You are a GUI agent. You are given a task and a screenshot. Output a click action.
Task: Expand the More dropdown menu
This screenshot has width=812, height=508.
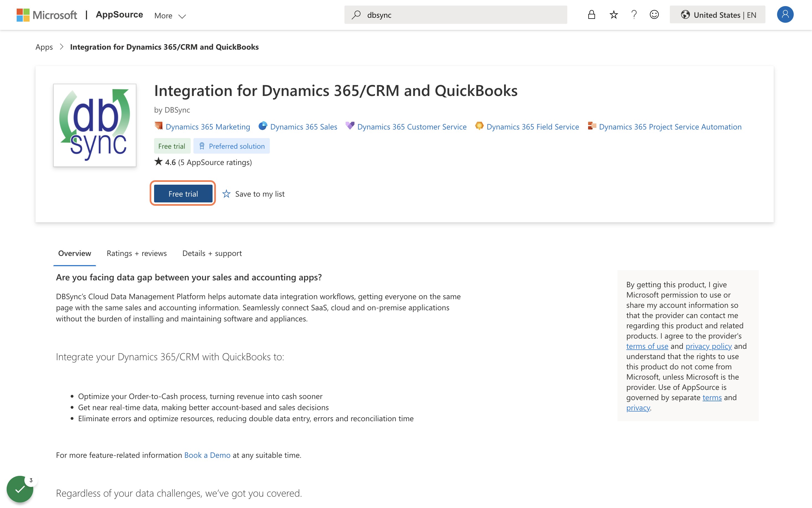pos(170,16)
